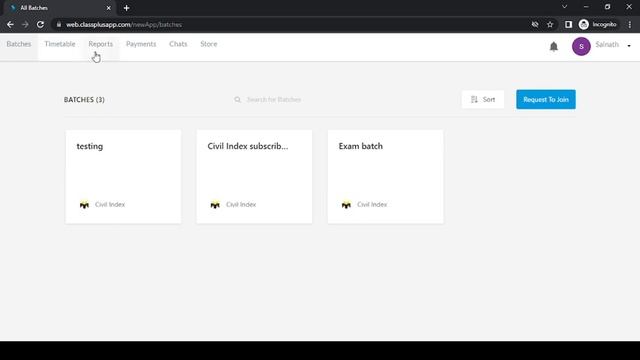
Task: Click the BATCHES (3) heading
Action: [84, 100]
